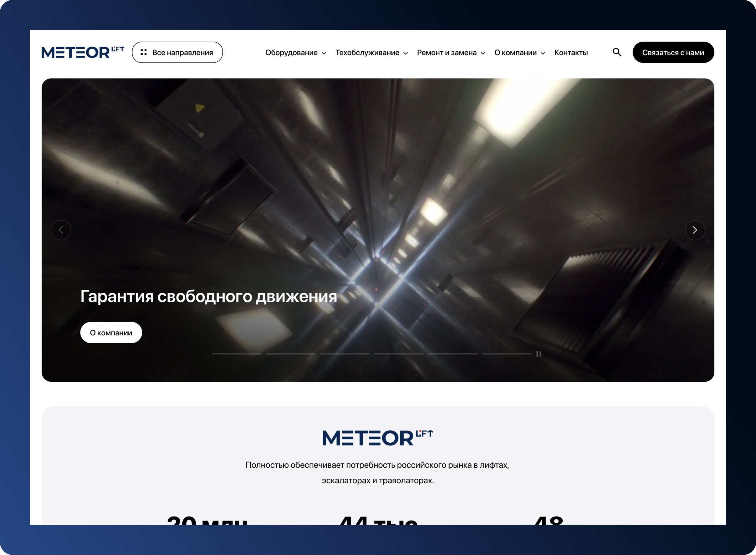
Task: Open the Оборудование menu item
Action: (x=291, y=53)
